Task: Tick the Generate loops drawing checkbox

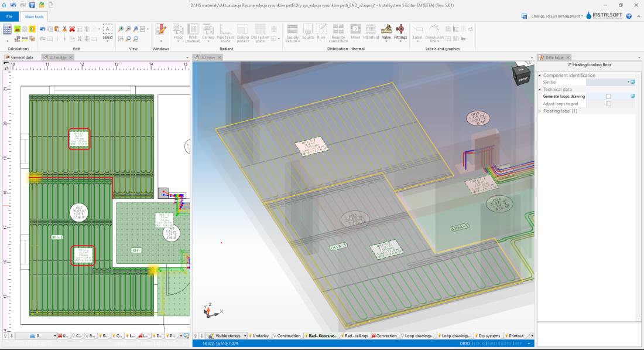Action: [x=608, y=96]
